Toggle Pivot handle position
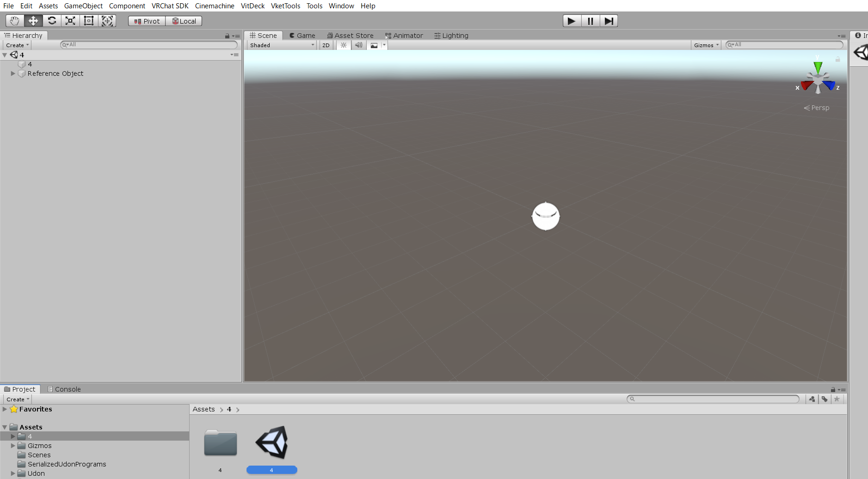Image resolution: width=868 pixels, height=479 pixels. coord(147,21)
